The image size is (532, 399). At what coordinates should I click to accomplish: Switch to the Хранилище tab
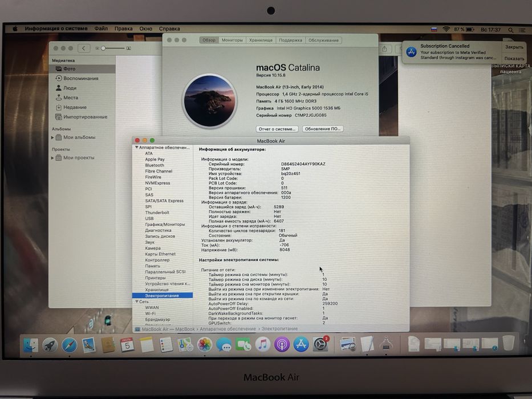pyautogui.click(x=261, y=40)
